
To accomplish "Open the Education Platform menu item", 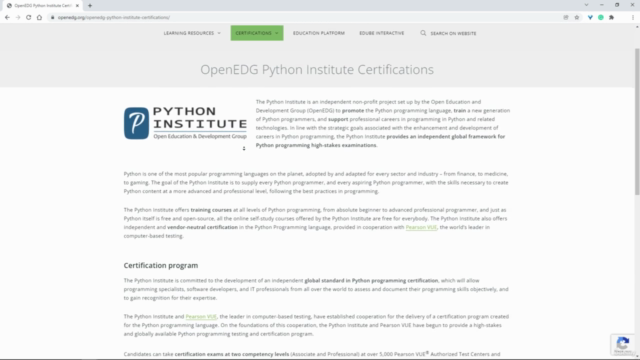I will click(x=319, y=33).
